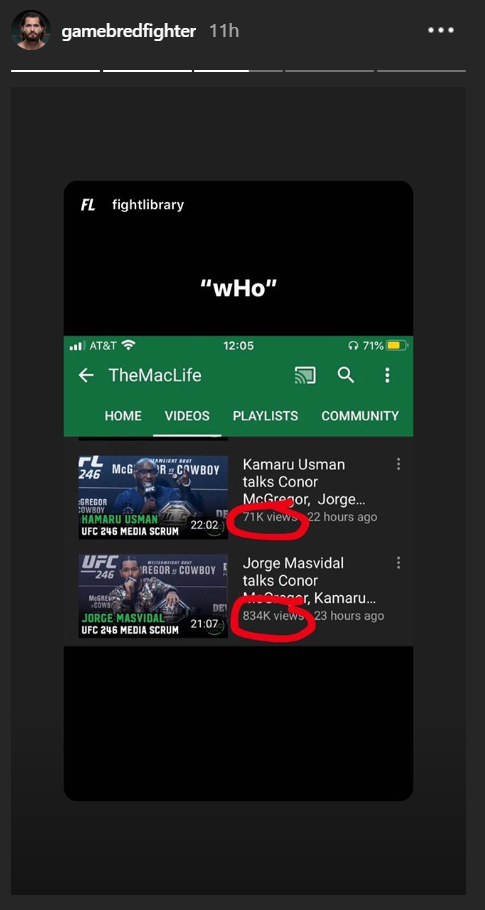Select the VIDEOS tab
Image resolution: width=485 pixels, height=910 pixels.
(x=187, y=416)
